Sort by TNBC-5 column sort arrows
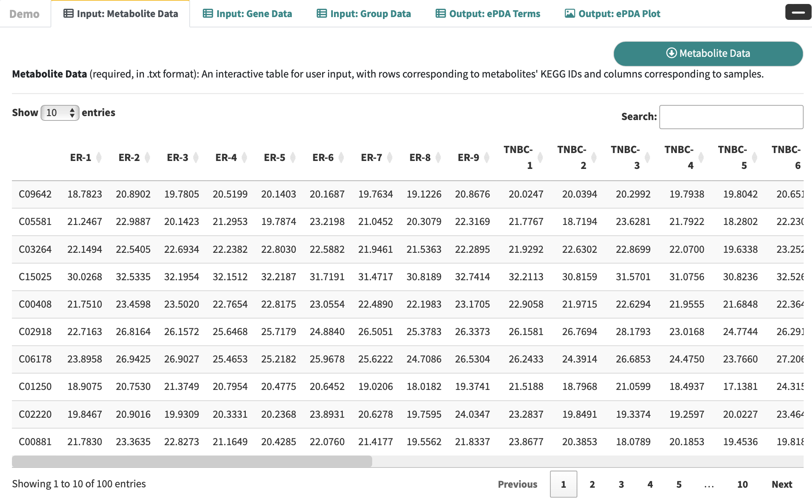This screenshot has width=812, height=504. click(x=754, y=158)
